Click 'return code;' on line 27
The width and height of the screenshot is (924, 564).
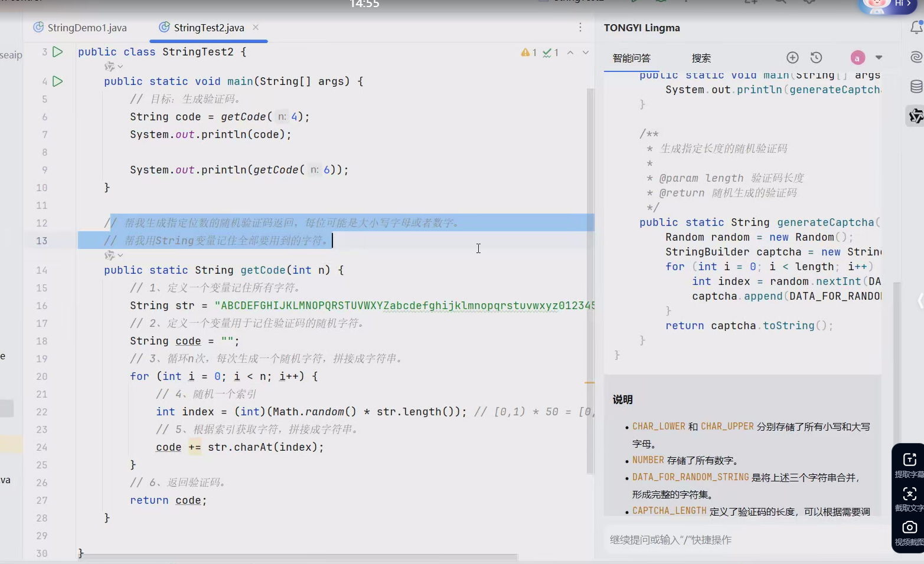click(168, 500)
